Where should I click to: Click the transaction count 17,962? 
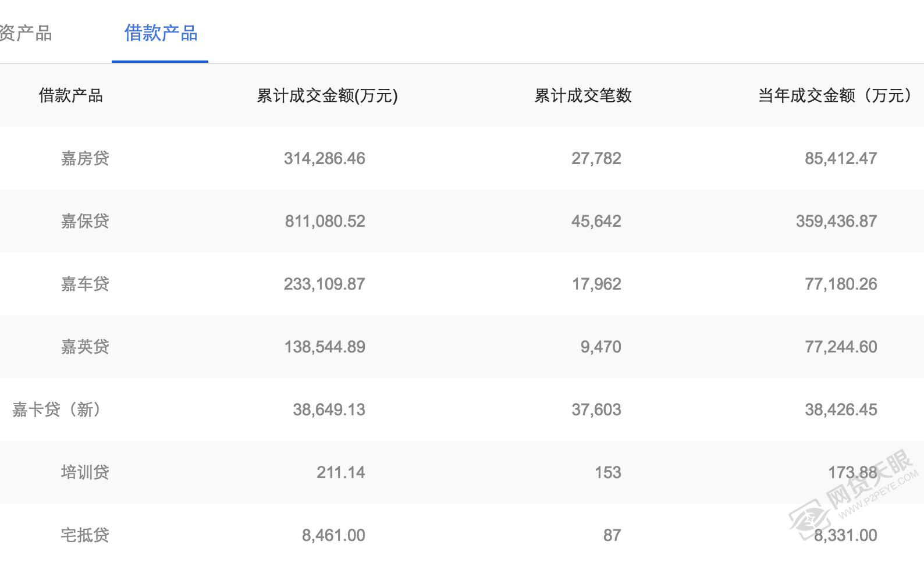[x=596, y=284]
